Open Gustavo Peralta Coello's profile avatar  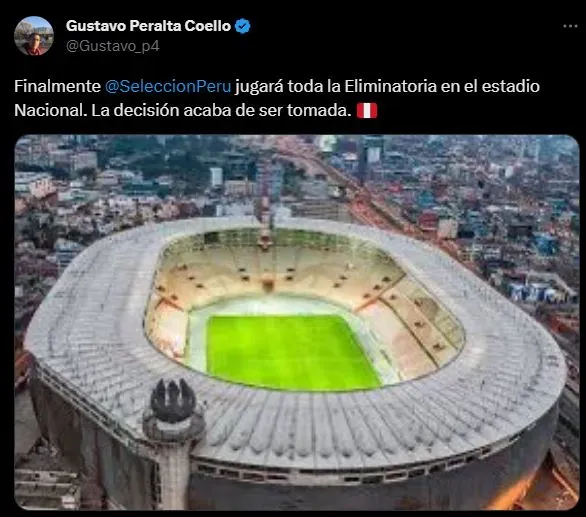pyautogui.click(x=34, y=36)
